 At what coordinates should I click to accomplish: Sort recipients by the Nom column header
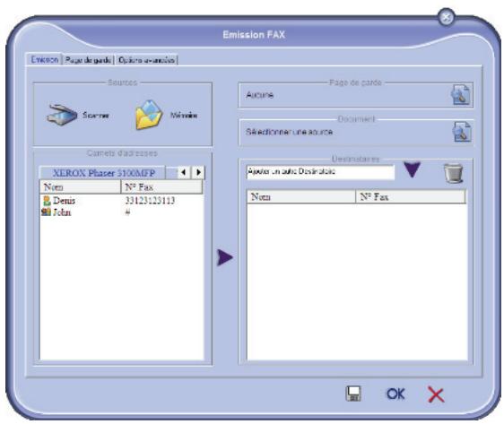point(301,196)
